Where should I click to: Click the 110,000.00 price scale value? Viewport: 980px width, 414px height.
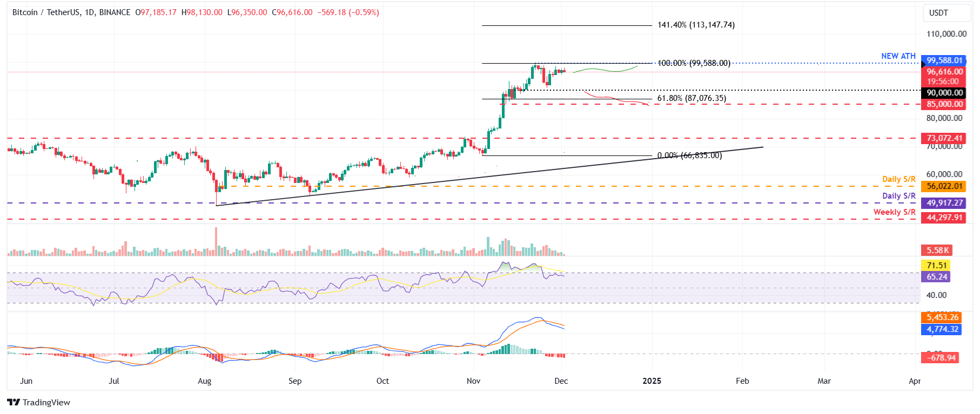tap(947, 34)
